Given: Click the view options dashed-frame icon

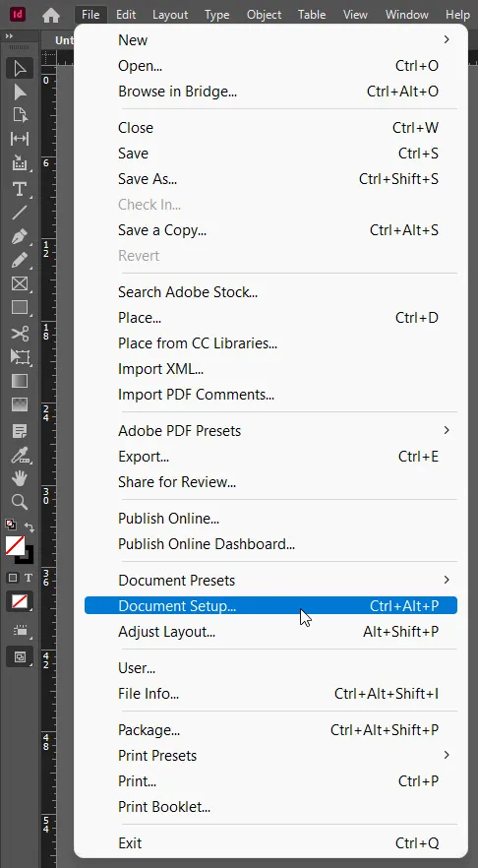Looking at the screenshot, I should (x=20, y=630).
